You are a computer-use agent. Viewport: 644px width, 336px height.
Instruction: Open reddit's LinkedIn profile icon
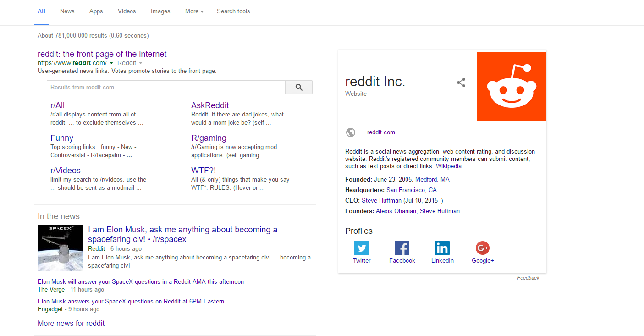[442, 248]
